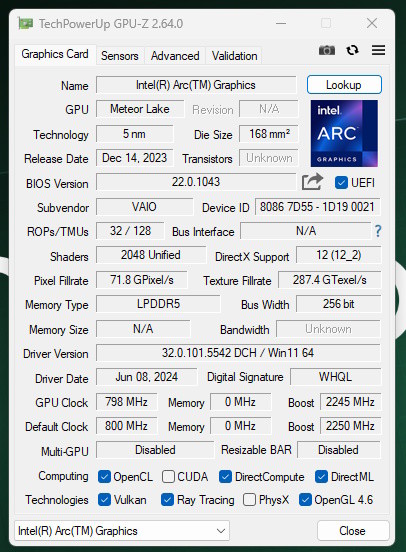Click the Subvendor VAIO field
The width and height of the screenshot is (406, 552).
click(144, 207)
